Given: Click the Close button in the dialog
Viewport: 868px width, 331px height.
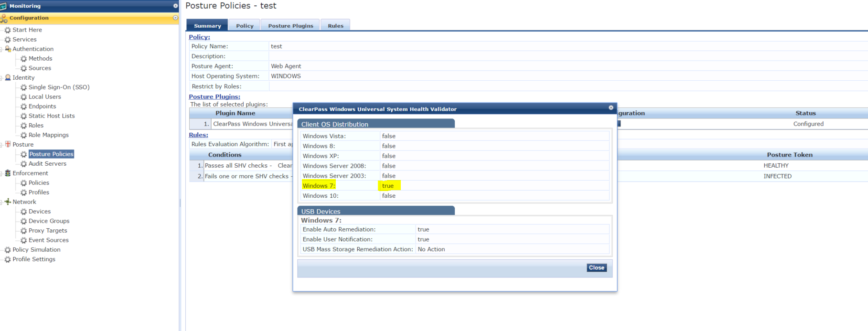Looking at the screenshot, I should 597,268.
